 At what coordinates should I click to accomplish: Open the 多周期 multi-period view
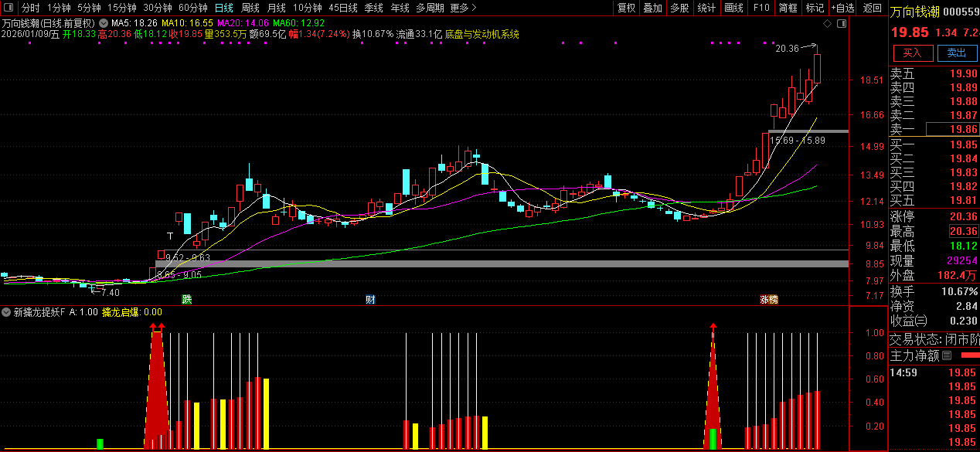[x=430, y=8]
